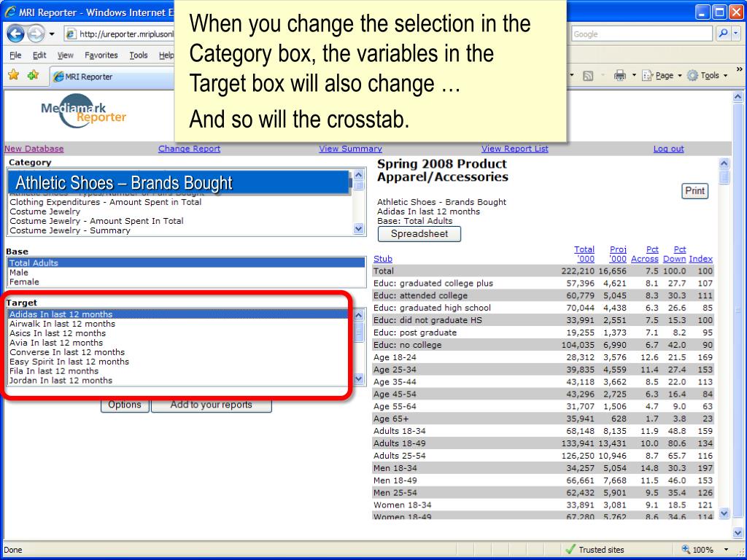Click the Log out link

(x=668, y=149)
